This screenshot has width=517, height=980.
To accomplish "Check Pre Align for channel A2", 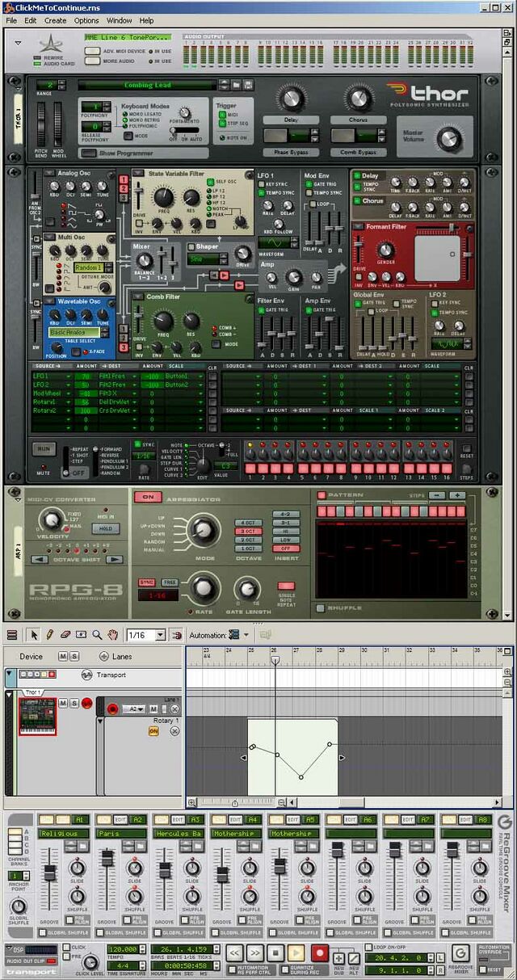I will 125,919.
